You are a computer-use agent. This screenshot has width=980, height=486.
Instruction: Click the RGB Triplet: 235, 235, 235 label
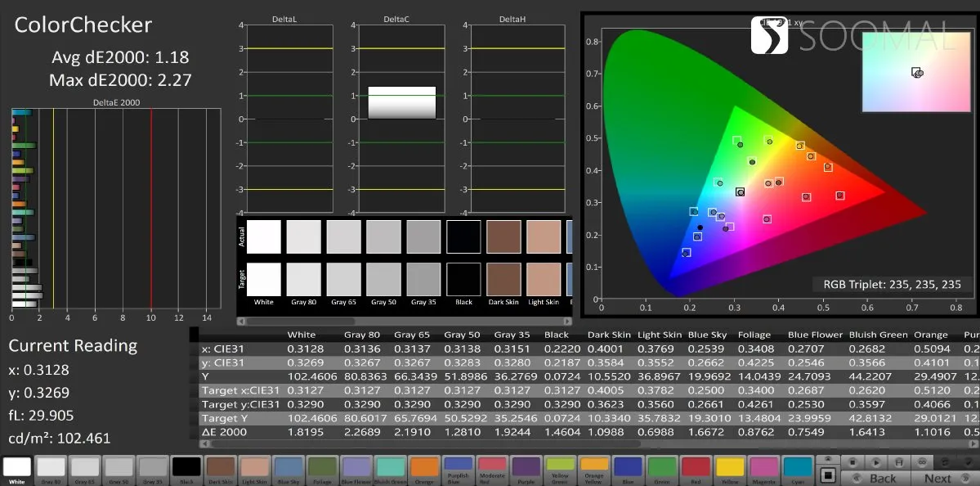coord(892,284)
